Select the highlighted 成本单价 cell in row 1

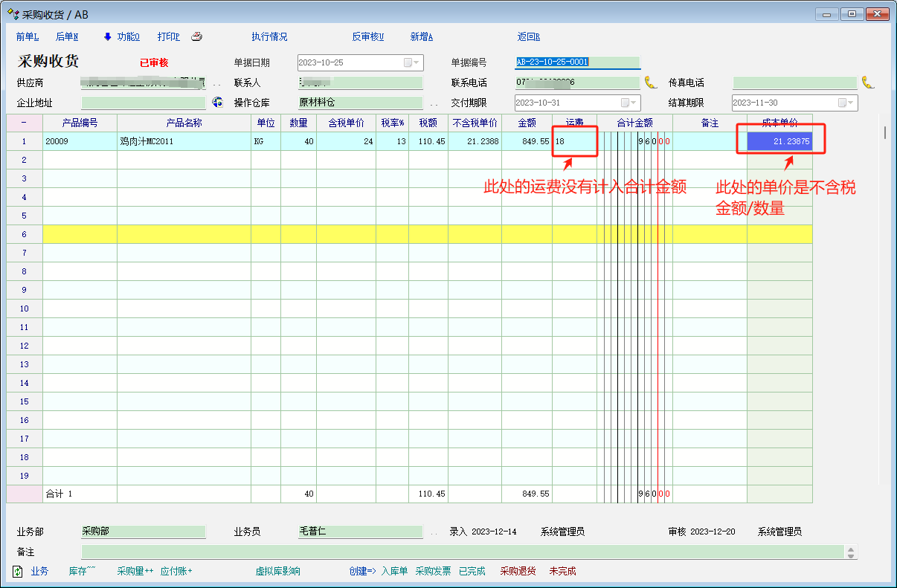[779, 141]
